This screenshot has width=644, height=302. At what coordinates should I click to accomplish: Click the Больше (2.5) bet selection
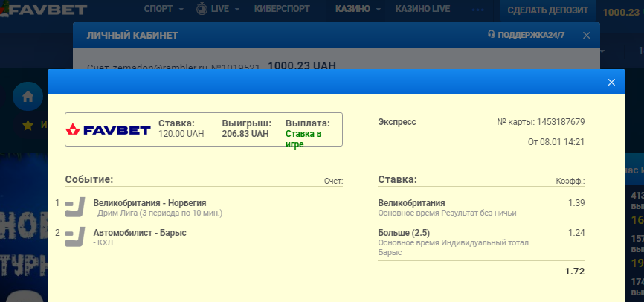404,233
